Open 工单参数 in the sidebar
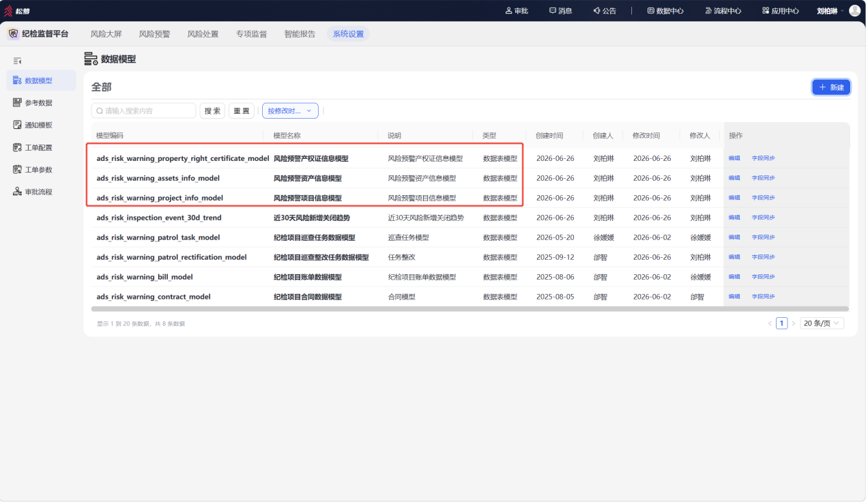The width and height of the screenshot is (868, 502). point(41,170)
